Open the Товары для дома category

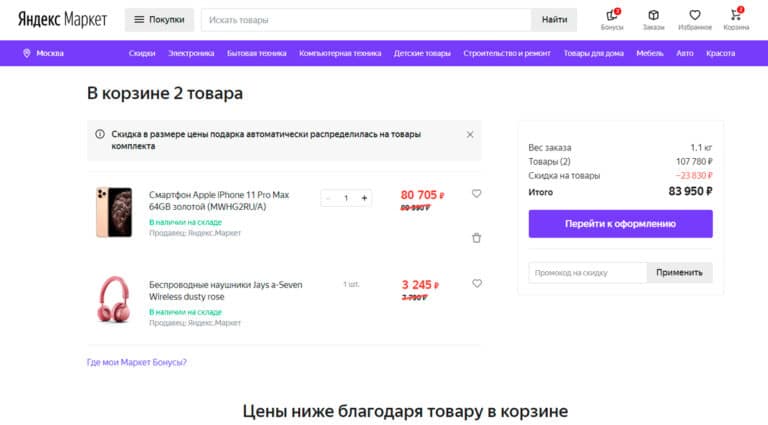click(x=594, y=53)
